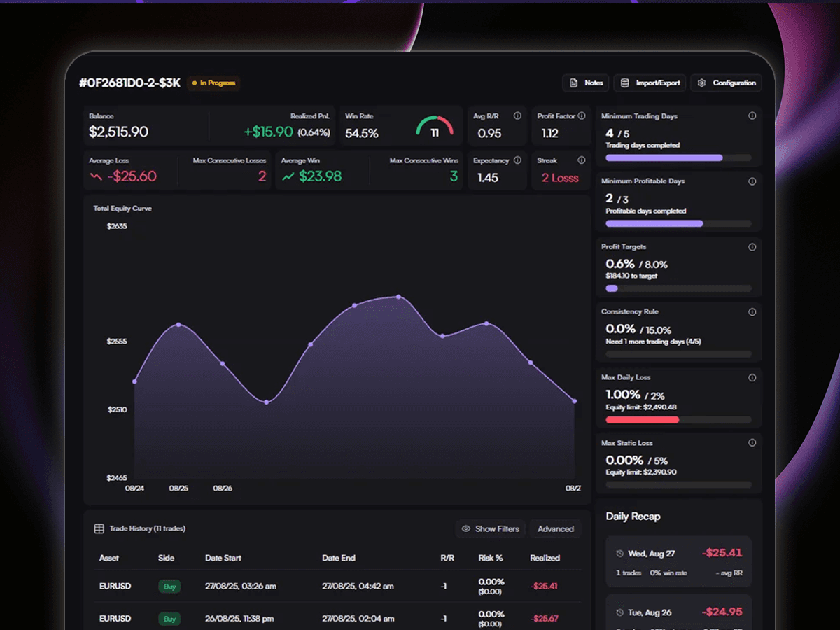Open the Expectancy info icon
840x630 pixels.
(x=517, y=160)
